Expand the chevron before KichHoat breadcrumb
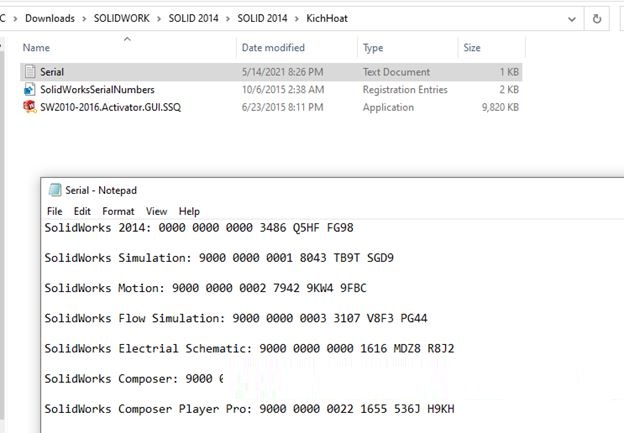 [x=296, y=19]
